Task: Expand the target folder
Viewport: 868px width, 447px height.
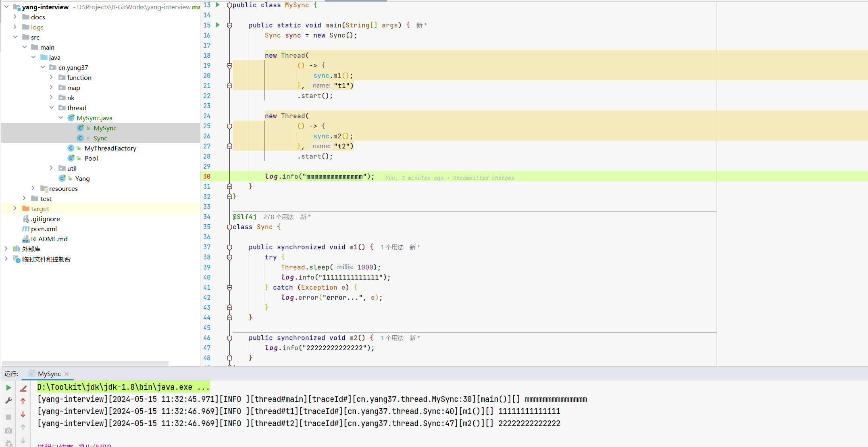Action: point(15,209)
